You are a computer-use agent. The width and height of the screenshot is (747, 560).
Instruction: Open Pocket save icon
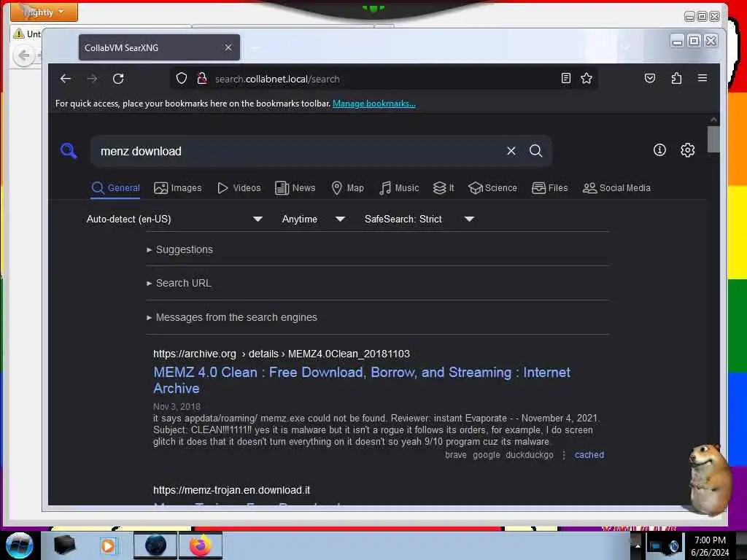click(650, 79)
